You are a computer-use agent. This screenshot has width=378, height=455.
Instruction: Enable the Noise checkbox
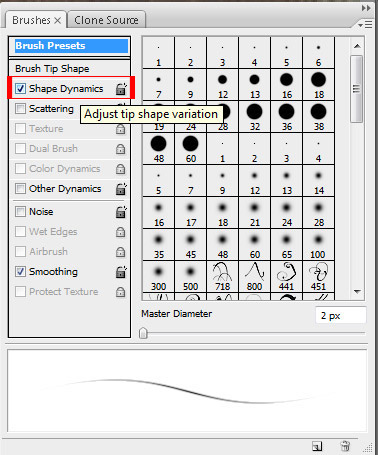coord(20,212)
